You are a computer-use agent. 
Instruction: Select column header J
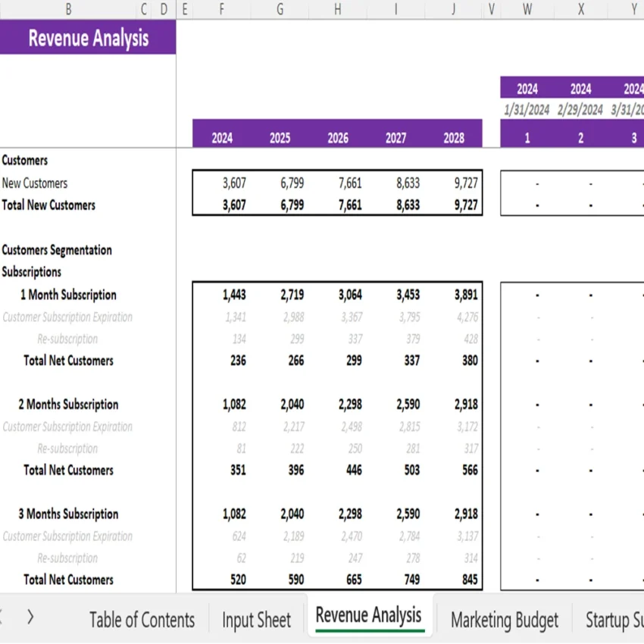click(452, 10)
